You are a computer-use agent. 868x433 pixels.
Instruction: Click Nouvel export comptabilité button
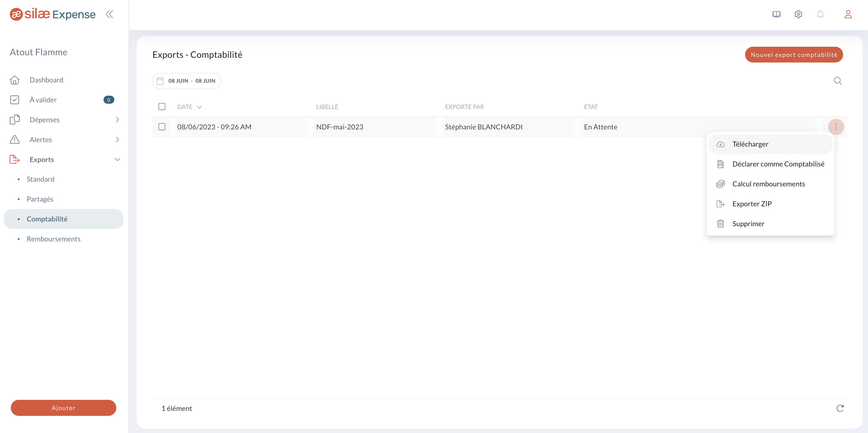794,54
